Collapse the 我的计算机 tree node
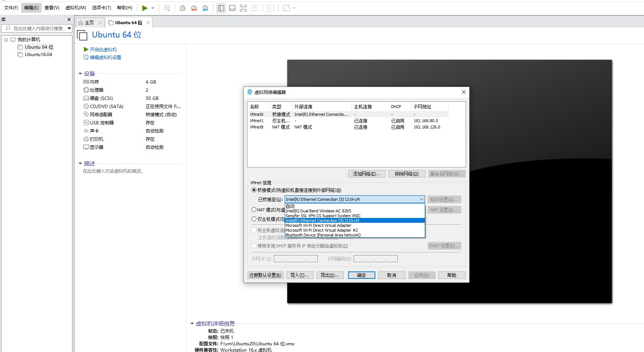Image resolution: width=644 pixels, height=352 pixels. pyautogui.click(x=6, y=40)
